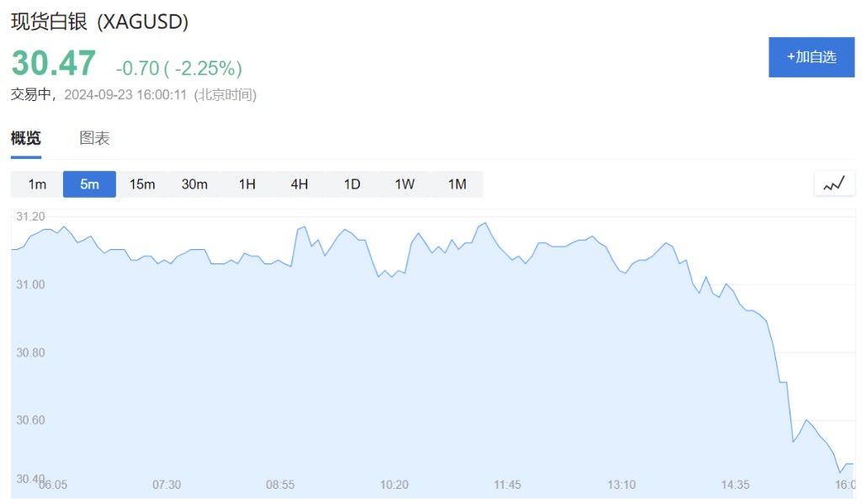This screenshot has width=862, height=504.
Task: Select the 5m timeframe
Action: pos(89,184)
